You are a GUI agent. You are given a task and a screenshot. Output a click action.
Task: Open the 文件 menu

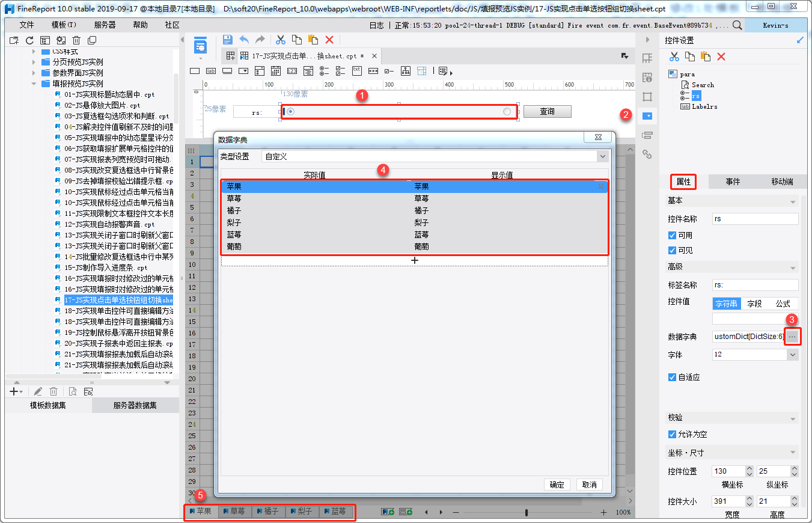(x=27, y=25)
